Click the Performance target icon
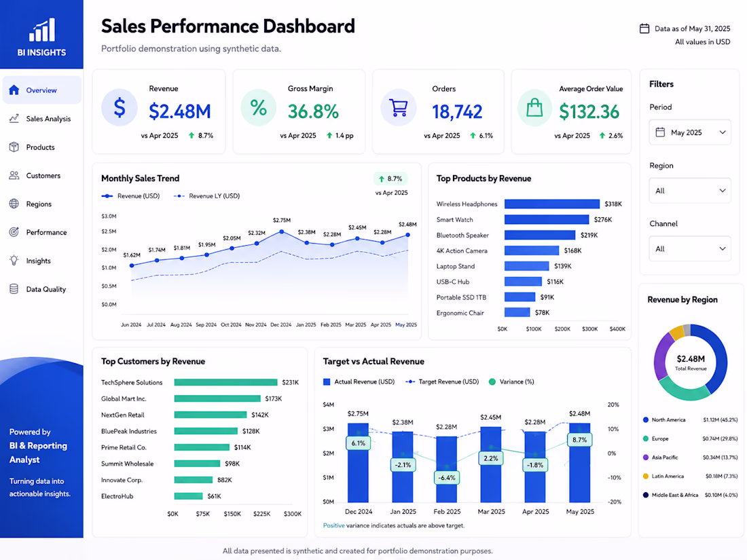 click(x=14, y=232)
